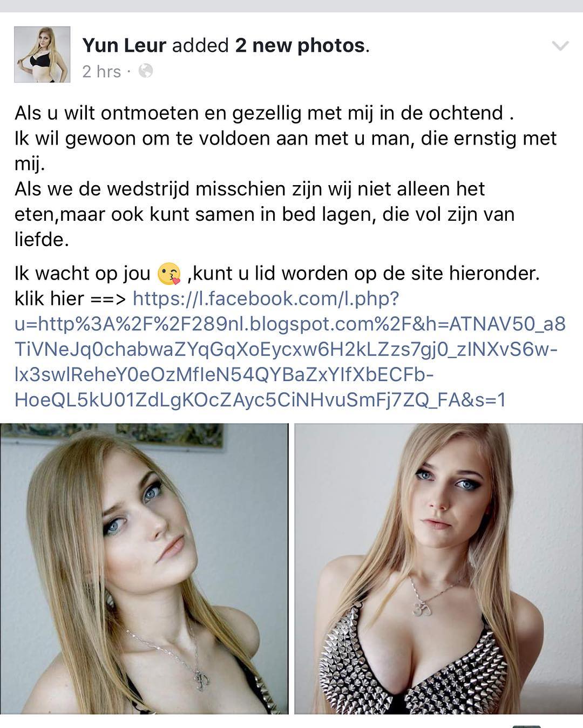Click the 'klik hier ==>' text
The height and width of the screenshot is (728, 583).
pyautogui.click(x=70, y=298)
